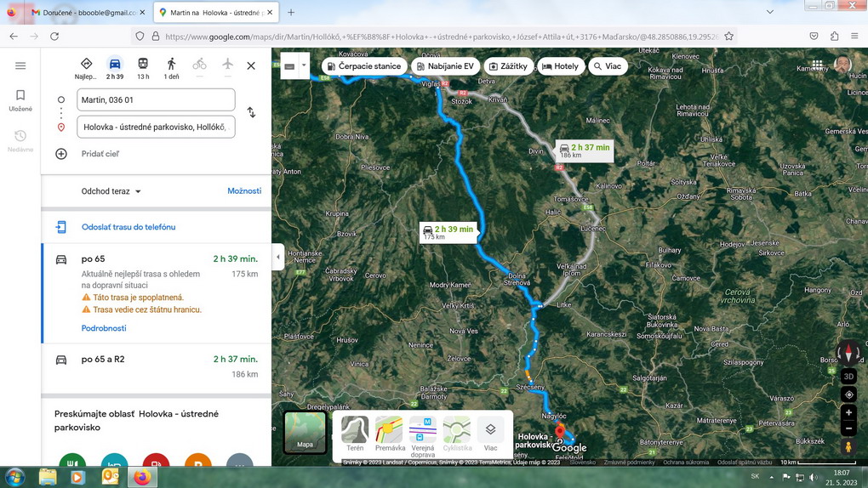
Task: Open Saved places (Uložené)
Action: 20,100
